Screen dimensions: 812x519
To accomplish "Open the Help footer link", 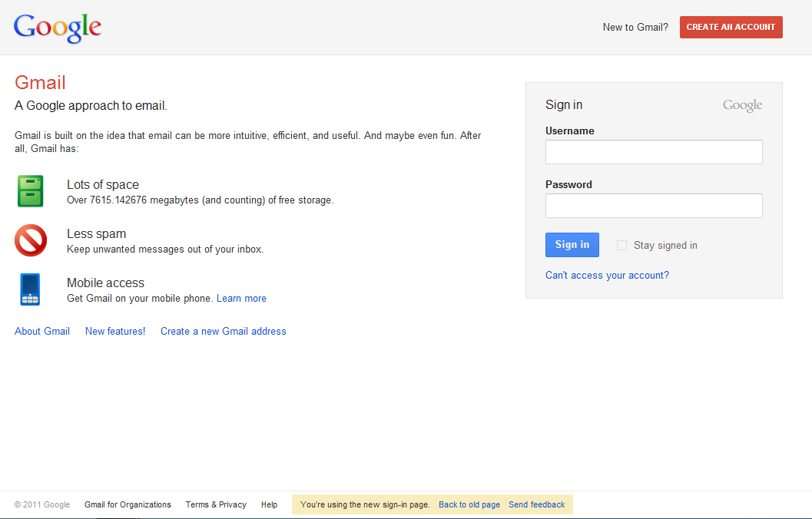I will [269, 504].
